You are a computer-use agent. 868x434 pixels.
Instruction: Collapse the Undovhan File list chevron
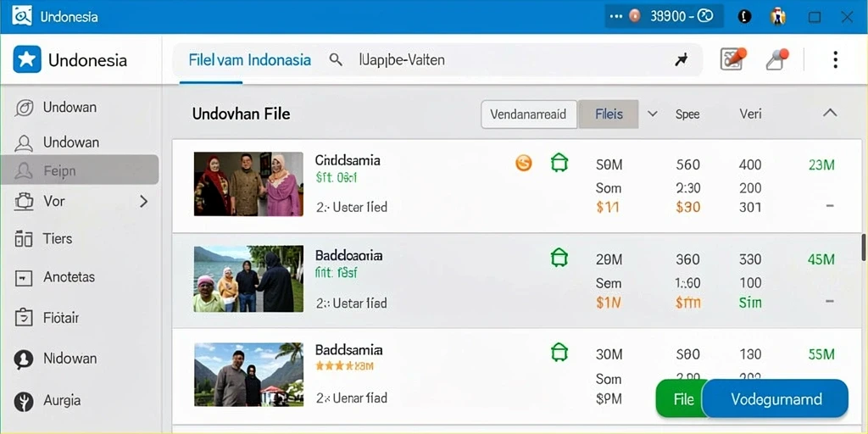pyautogui.click(x=830, y=113)
